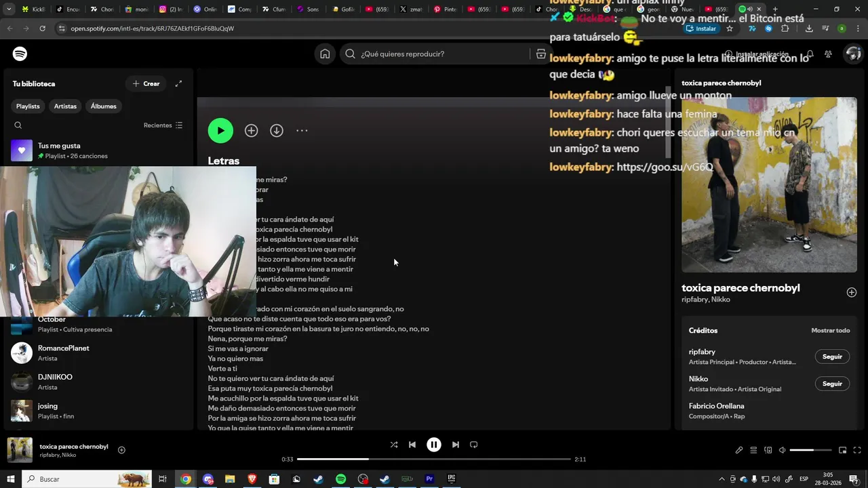Open the DJNIIKOO artist entry
The image size is (868, 488).
click(97, 382)
